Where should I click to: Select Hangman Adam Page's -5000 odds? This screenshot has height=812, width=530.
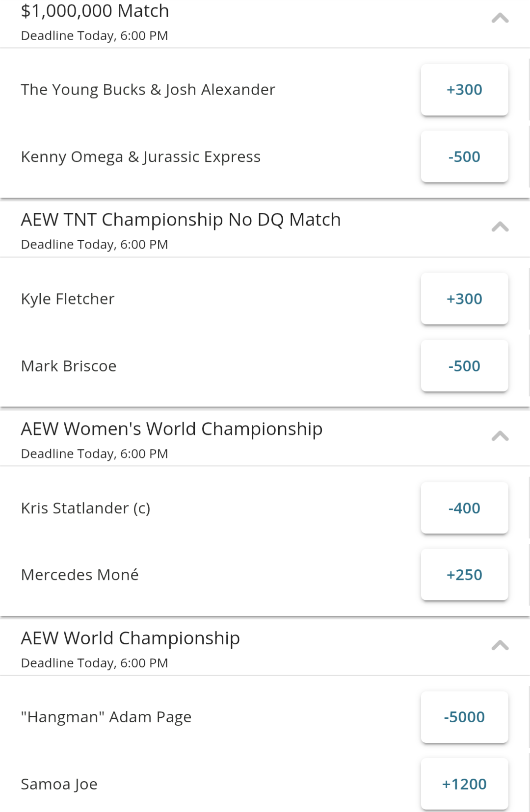(x=464, y=717)
